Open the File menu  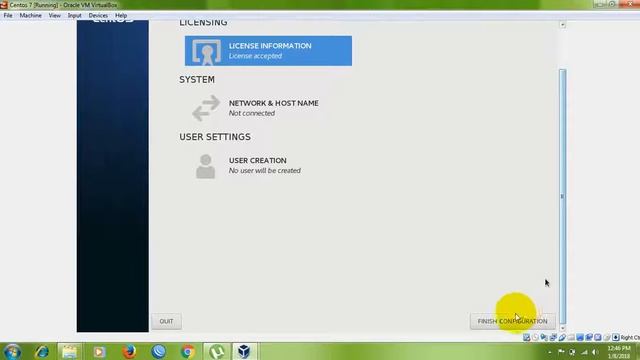[8, 16]
